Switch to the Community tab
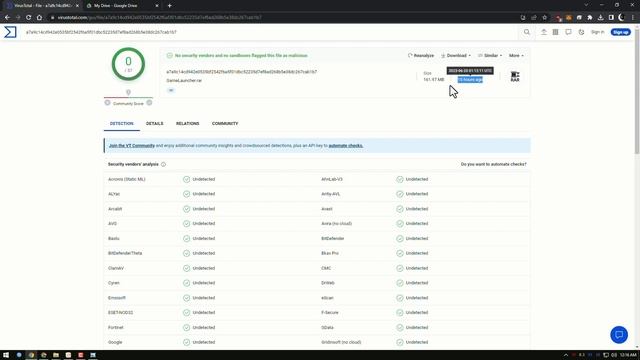The width and height of the screenshot is (640, 360). (x=225, y=123)
